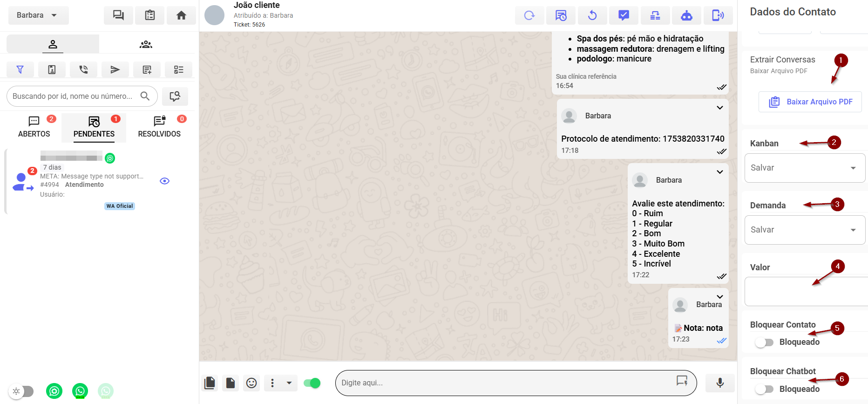Toggle the Bloquear Contato switch
The image size is (868, 404).
coord(764,342)
